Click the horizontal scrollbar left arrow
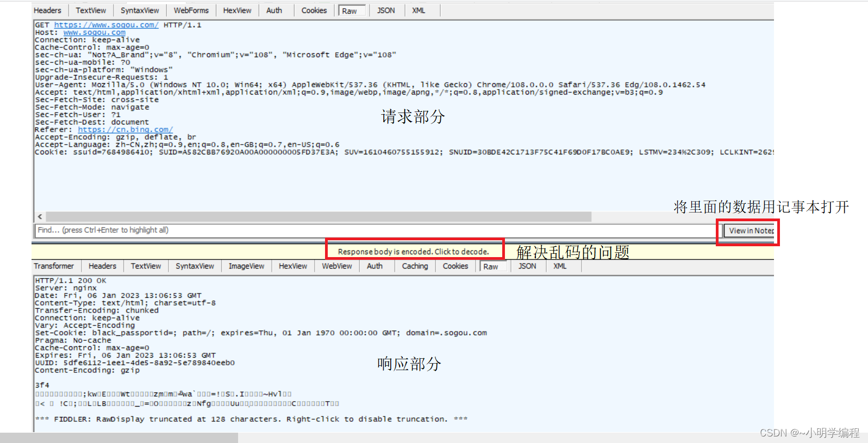The image size is (868, 443). [40, 216]
